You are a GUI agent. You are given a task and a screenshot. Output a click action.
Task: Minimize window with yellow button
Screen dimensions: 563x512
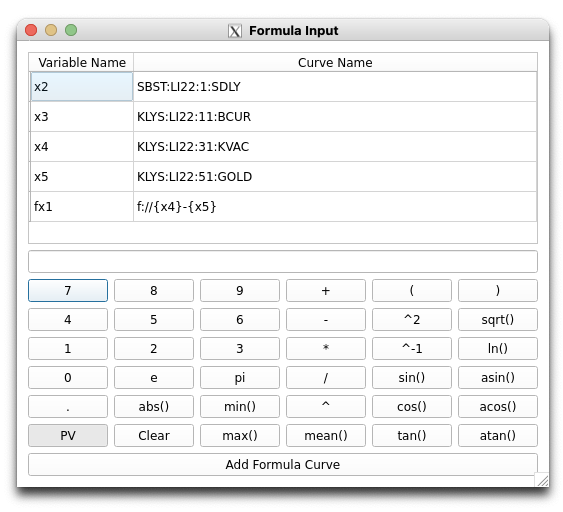(51, 30)
